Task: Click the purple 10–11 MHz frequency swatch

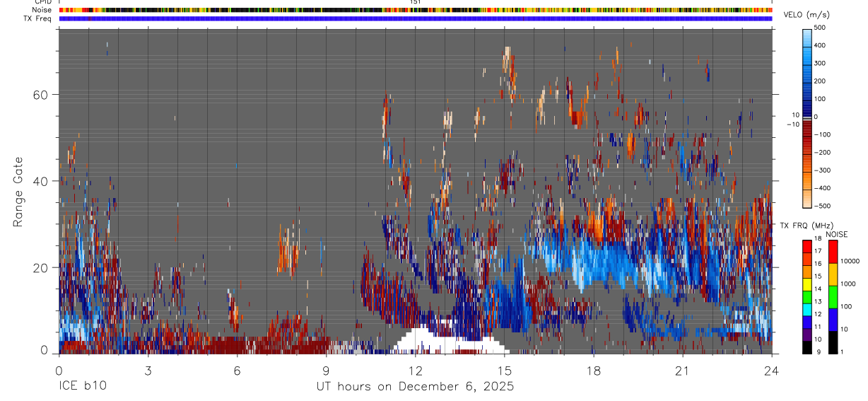Action: (807, 334)
